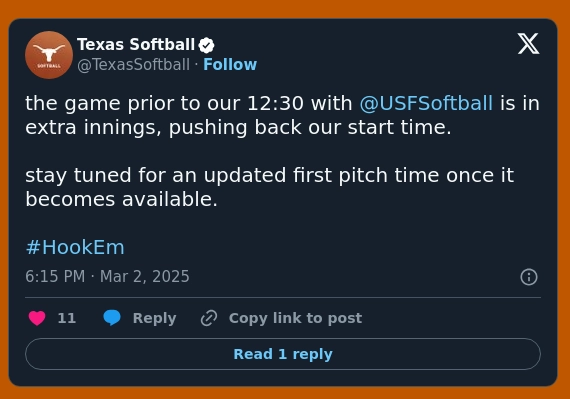
Task: Open the X logo link
Action: click(x=529, y=44)
